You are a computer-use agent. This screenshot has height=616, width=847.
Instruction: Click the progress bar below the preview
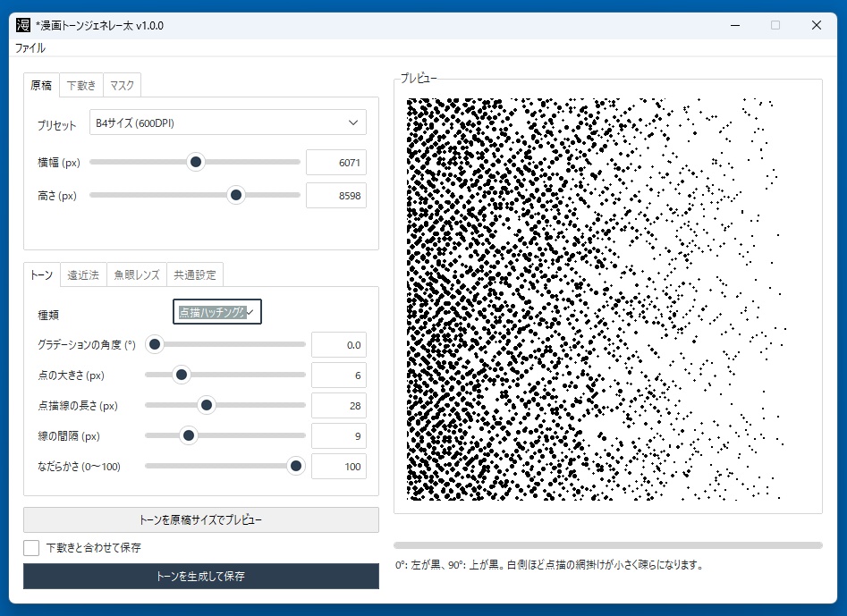607,545
